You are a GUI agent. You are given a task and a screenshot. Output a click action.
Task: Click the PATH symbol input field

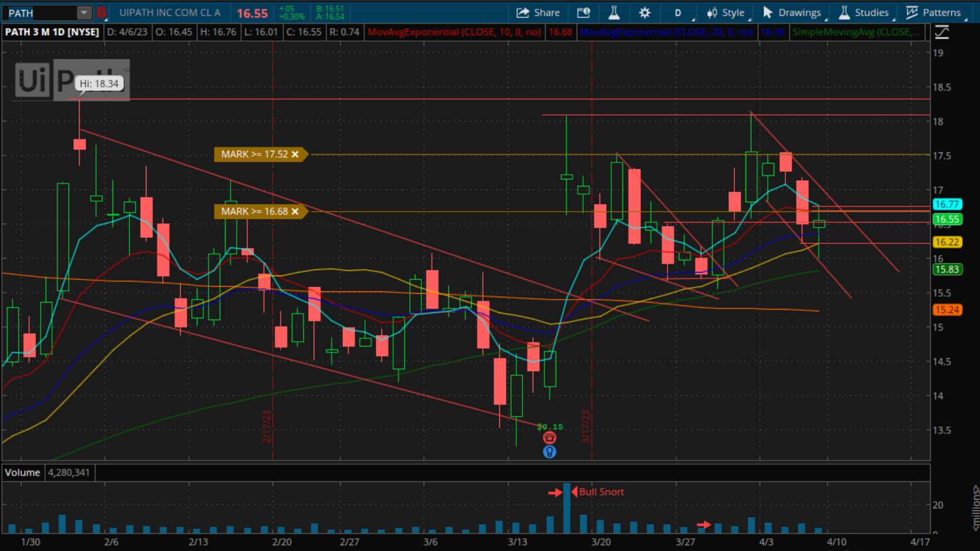pyautogui.click(x=41, y=12)
